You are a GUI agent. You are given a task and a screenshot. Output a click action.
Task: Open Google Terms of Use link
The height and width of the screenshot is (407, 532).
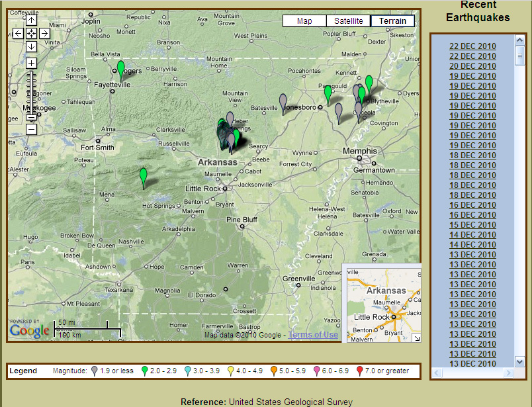click(313, 335)
